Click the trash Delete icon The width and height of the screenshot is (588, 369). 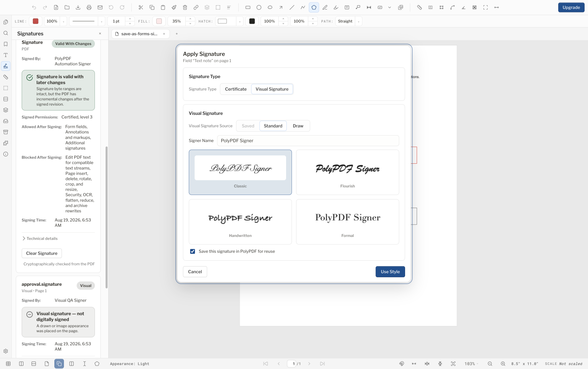coord(185,7)
